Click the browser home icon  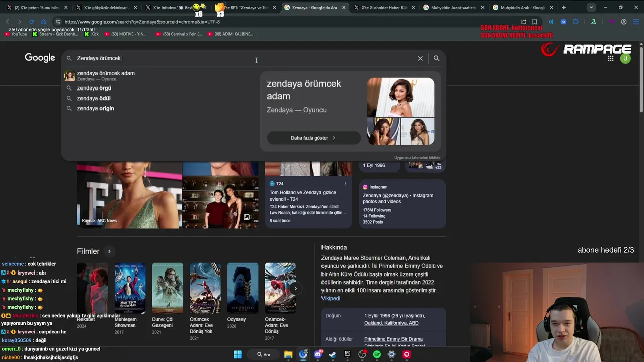click(43, 22)
